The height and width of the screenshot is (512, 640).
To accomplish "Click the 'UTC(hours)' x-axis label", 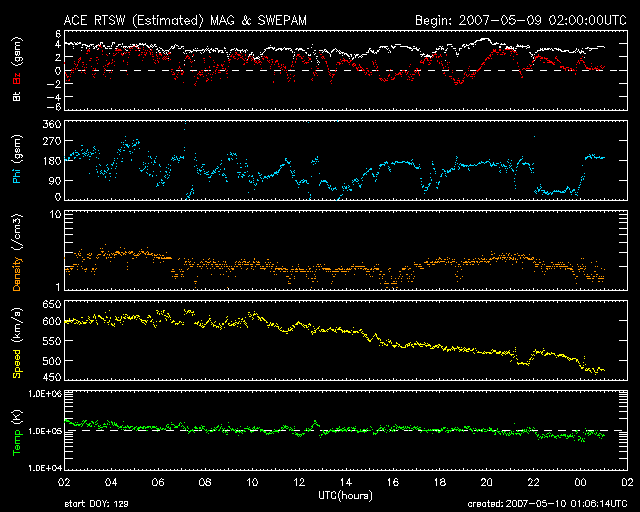I will 345,496.
